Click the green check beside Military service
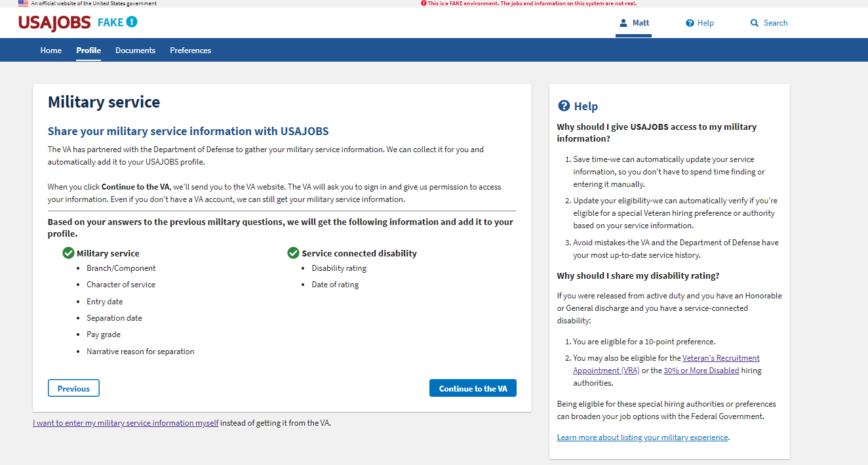Viewport: 868px width, 465px height. (68, 253)
